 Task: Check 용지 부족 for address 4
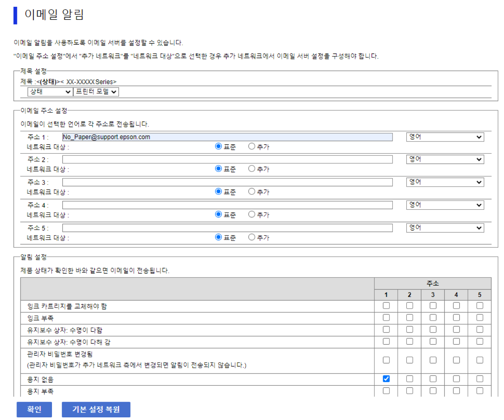point(456,391)
